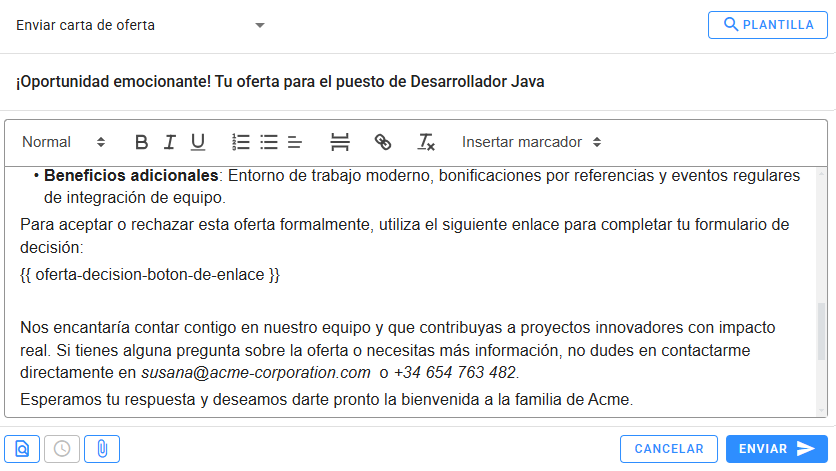Insert a numbered list
Image resolution: width=836 pixels, height=471 pixels.
[x=240, y=142]
